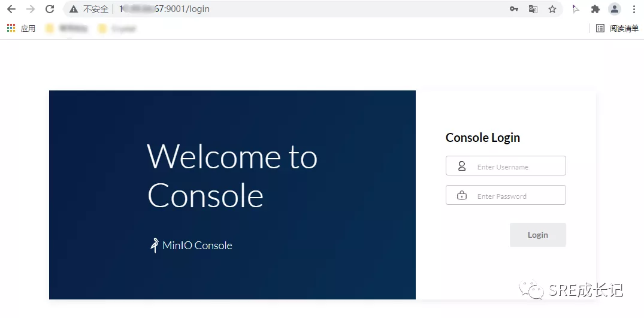Click the Welcome to Console headline
Image resolution: width=644 pixels, height=318 pixels.
(232, 176)
